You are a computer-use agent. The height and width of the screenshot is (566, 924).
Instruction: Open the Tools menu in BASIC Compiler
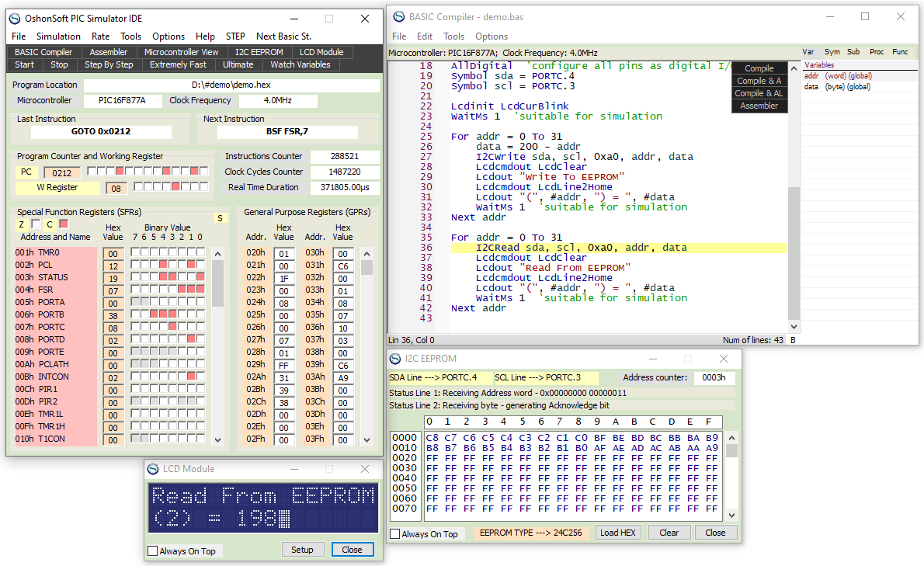click(453, 36)
